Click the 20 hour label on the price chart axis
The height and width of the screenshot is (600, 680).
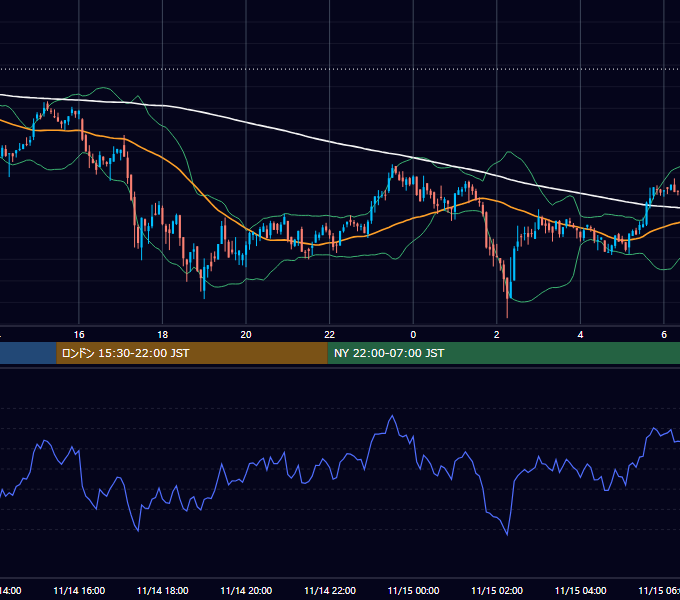pos(246,335)
